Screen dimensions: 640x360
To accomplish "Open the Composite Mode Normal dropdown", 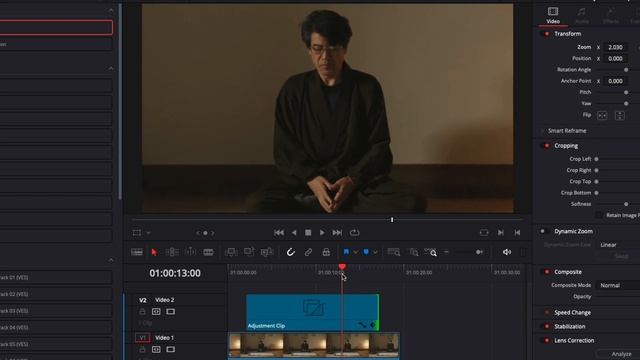I will (618, 285).
